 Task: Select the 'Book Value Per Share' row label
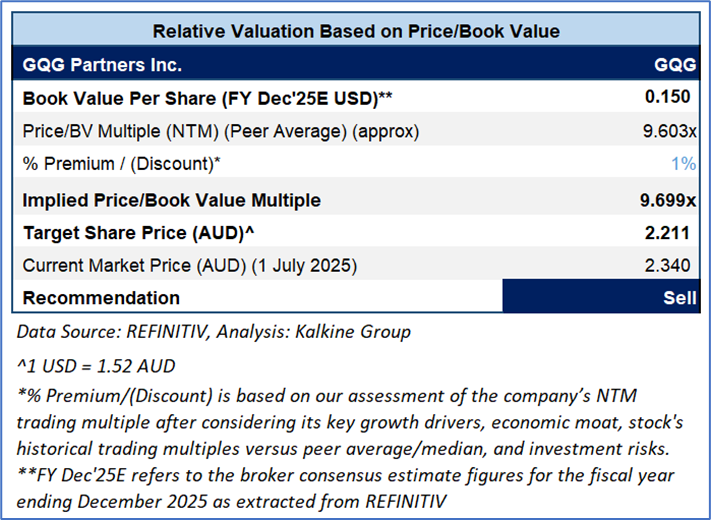point(206,99)
